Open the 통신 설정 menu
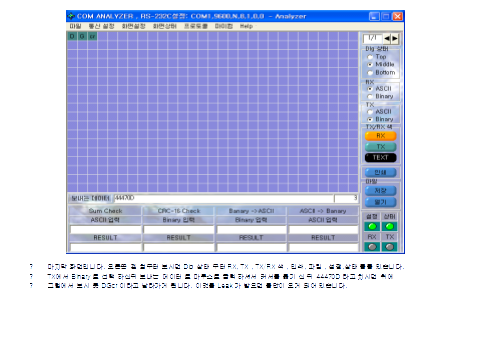The height and width of the screenshot is (361, 481). click(x=101, y=26)
